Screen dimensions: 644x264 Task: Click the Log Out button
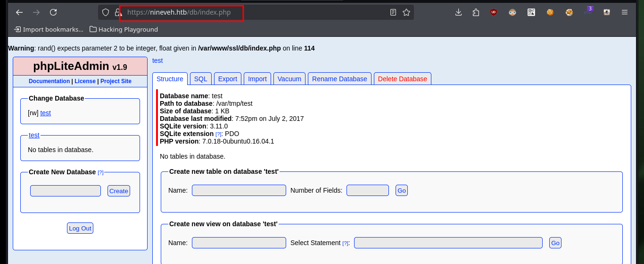80,228
